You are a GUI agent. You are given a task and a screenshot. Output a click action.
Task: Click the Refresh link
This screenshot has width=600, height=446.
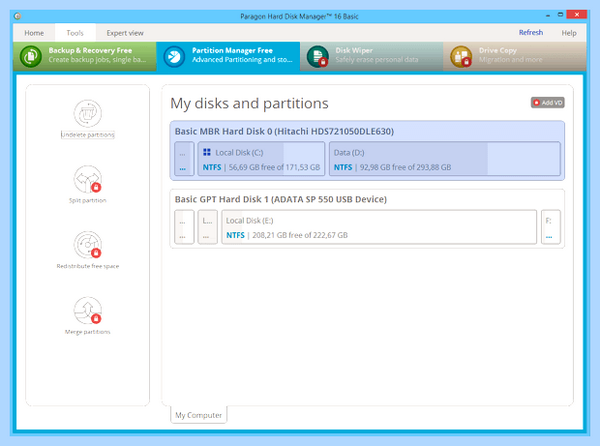click(x=531, y=33)
